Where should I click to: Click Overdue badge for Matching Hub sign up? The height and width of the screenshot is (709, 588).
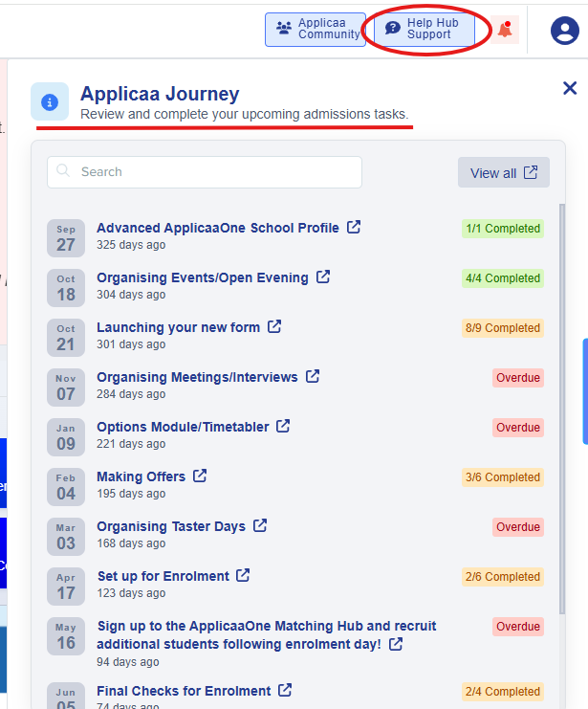tap(518, 627)
